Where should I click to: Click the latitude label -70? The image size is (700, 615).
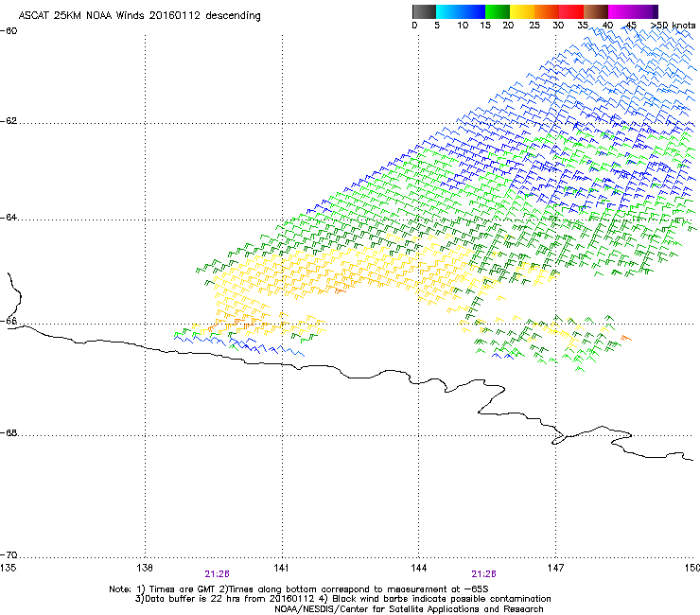[x=9, y=555]
